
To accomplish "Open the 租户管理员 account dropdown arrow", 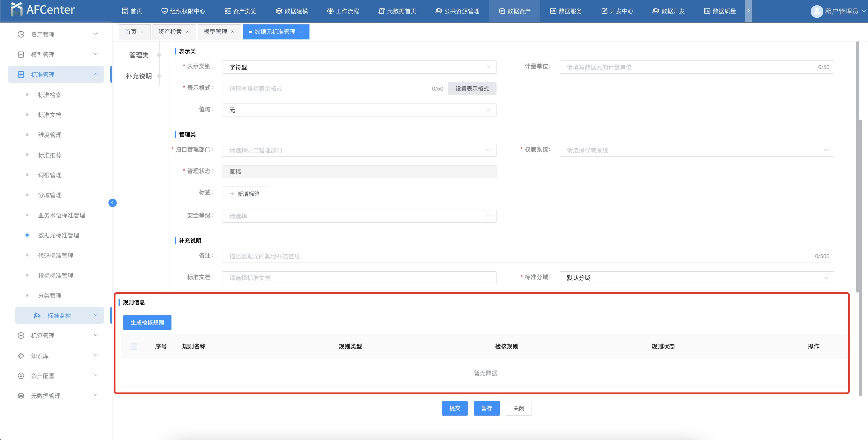I will 864,11.
